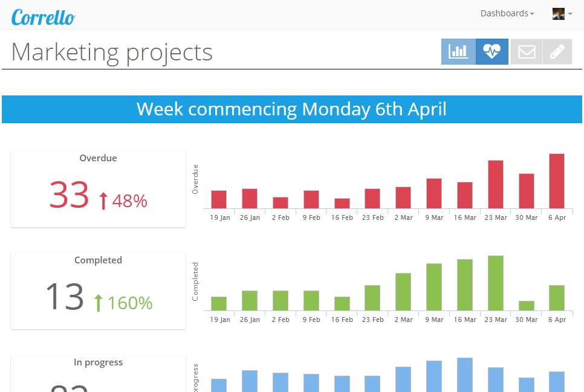Open the Dashboards dropdown menu

507,13
